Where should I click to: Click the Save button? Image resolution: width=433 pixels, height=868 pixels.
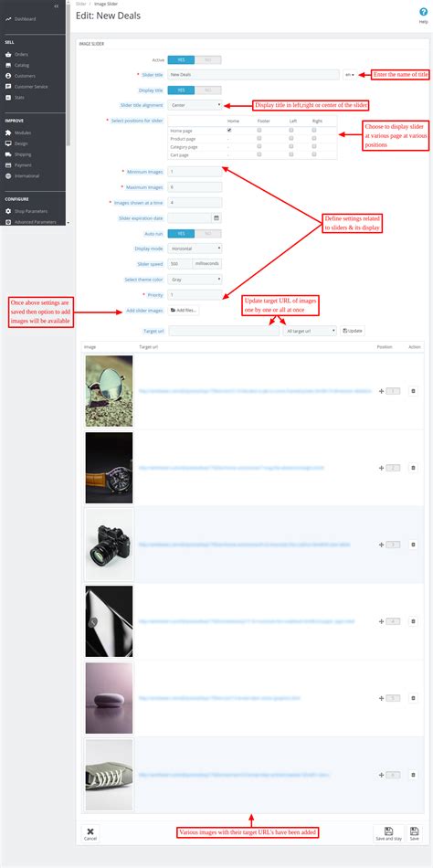pos(414,833)
